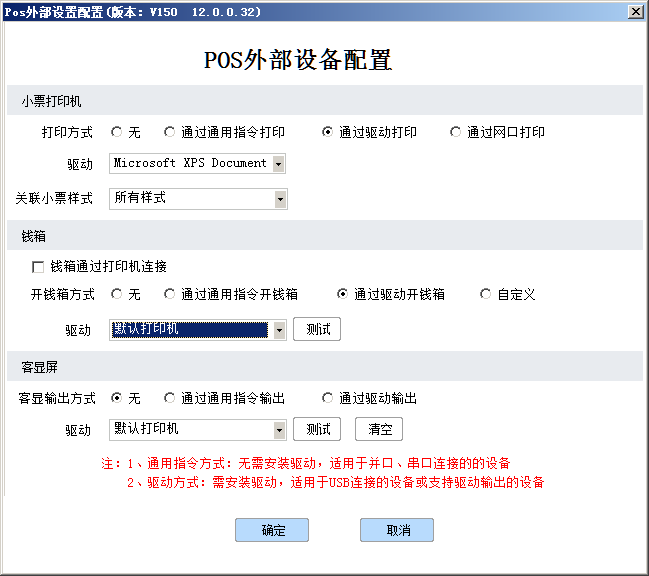The width and height of the screenshot is (649, 576).
Task: Choose 通过通用指令打印 print option
Action: 171,132
